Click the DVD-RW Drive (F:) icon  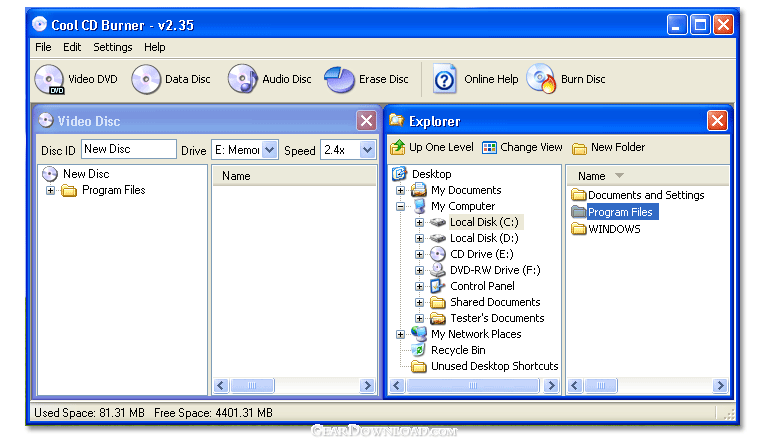[438, 270]
